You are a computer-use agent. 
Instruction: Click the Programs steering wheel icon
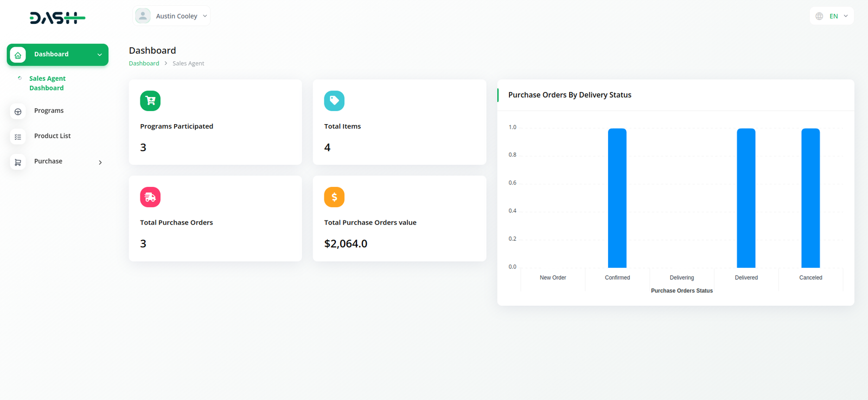[x=18, y=112]
